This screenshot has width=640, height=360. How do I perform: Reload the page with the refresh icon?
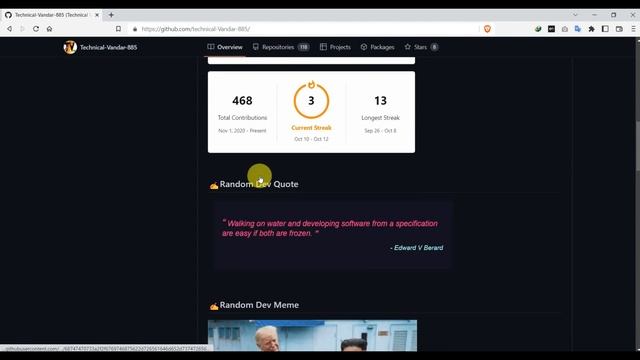[x=36, y=29]
